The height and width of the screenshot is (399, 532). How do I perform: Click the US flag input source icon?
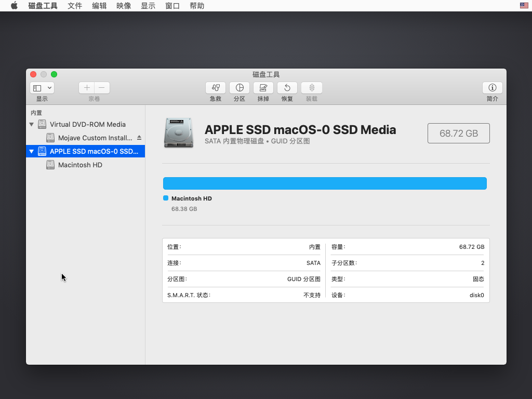524,5
